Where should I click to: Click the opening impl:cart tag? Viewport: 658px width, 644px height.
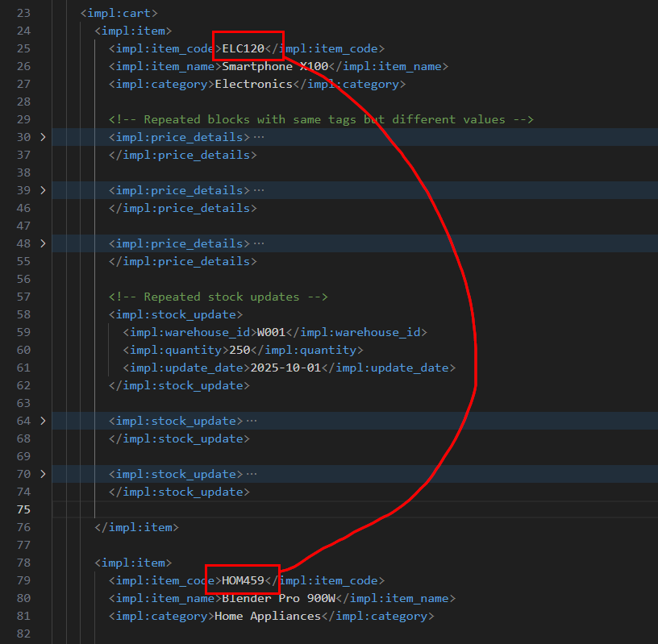click(x=119, y=14)
